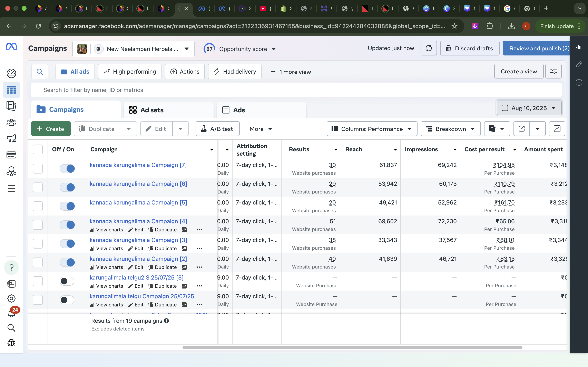Expand the Columns: Performance dropdown

(x=372, y=129)
